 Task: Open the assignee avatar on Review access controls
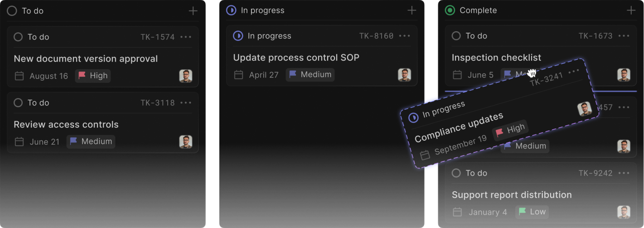(x=185, y=142)
